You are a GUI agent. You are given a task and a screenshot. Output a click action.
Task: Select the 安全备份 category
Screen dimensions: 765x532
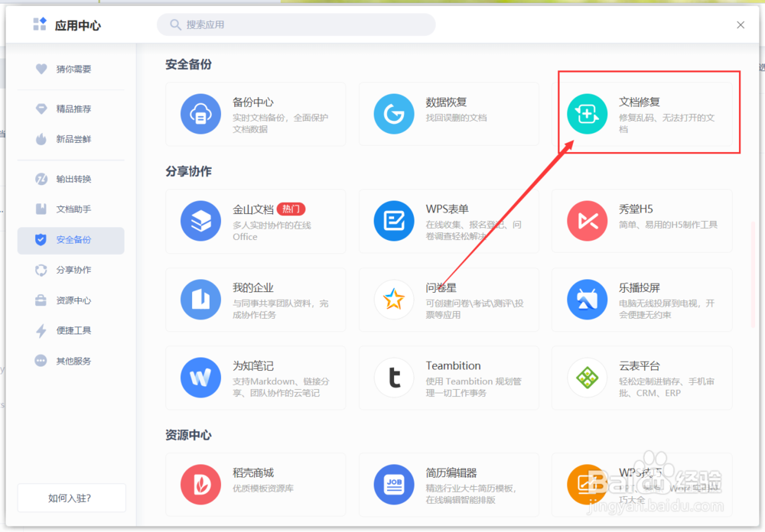(70, 240)
